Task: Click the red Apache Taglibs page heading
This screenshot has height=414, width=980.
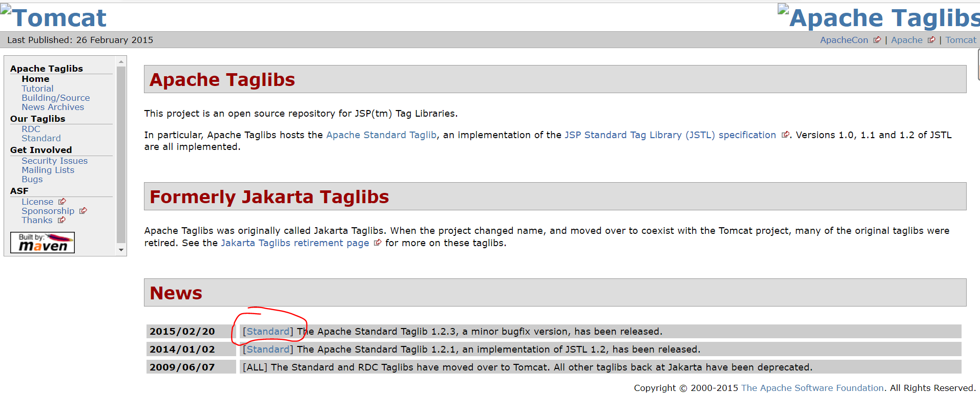Action: tap(222, 80)
